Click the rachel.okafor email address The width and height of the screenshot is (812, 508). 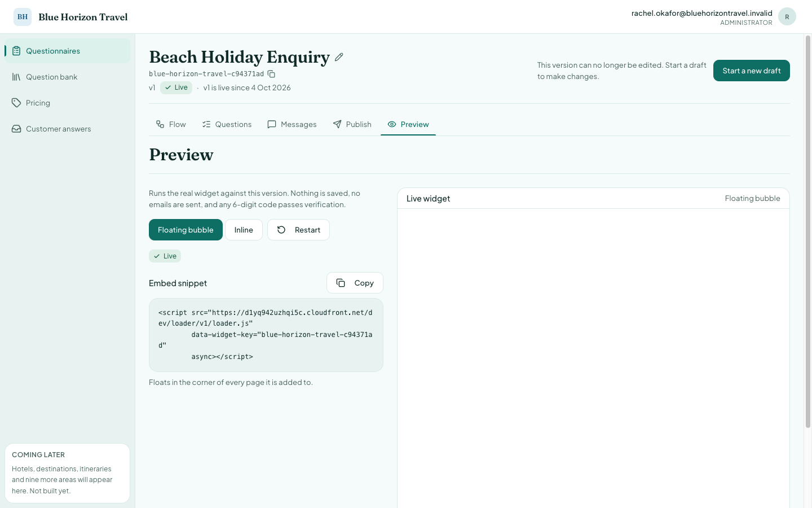coord(701,13)
